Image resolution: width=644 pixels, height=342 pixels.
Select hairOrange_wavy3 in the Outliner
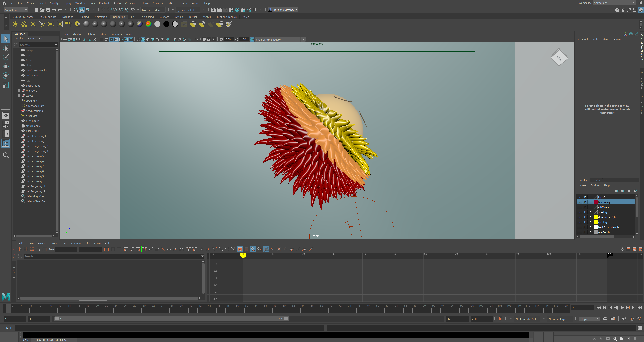(x=37, y=146)
